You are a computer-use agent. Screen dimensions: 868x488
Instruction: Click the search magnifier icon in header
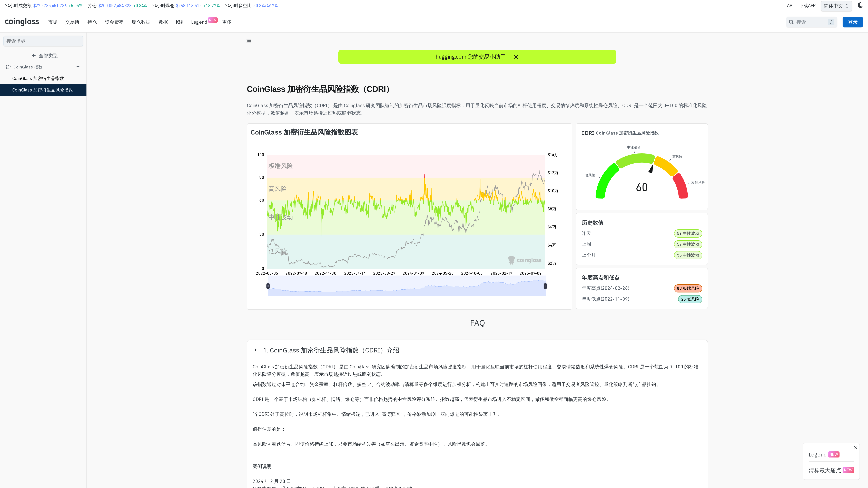[x=791, y=22]
